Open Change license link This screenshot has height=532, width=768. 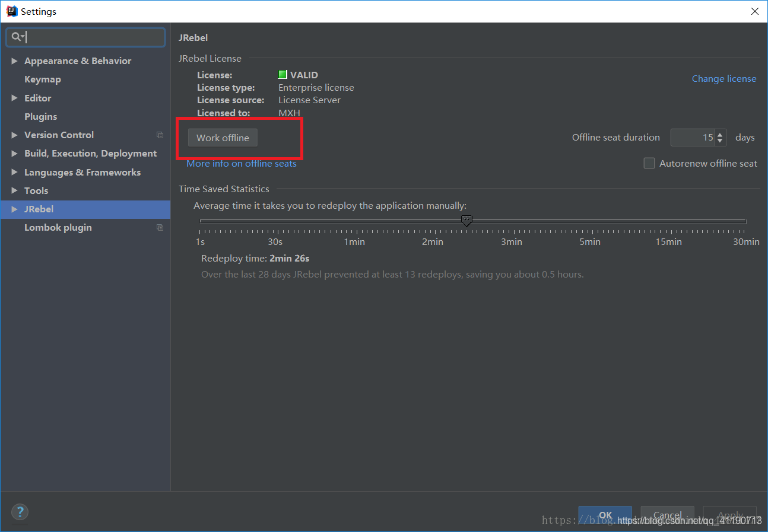pos(724,79)
